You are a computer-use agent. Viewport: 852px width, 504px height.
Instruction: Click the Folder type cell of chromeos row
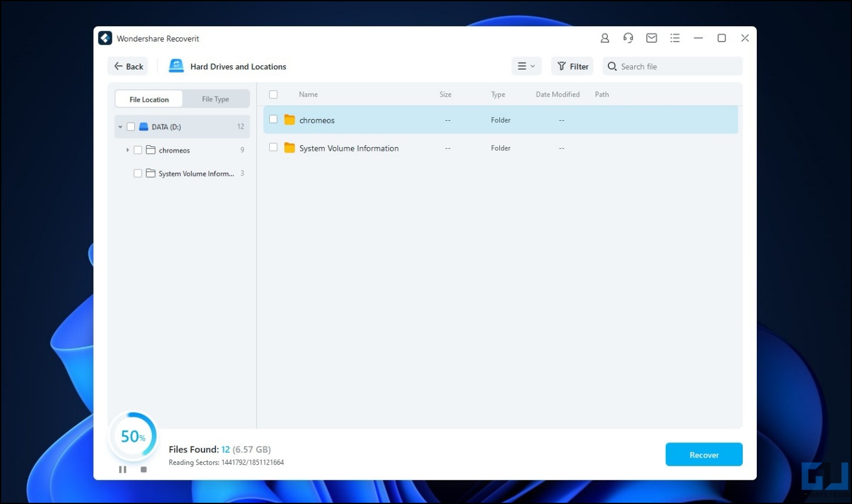500,120
